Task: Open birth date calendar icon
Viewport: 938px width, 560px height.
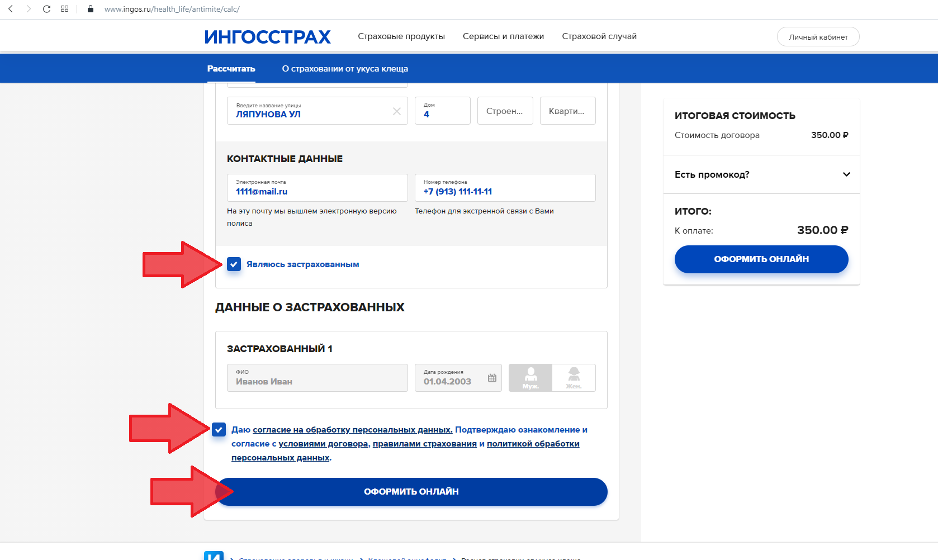Action: [492, 378]
